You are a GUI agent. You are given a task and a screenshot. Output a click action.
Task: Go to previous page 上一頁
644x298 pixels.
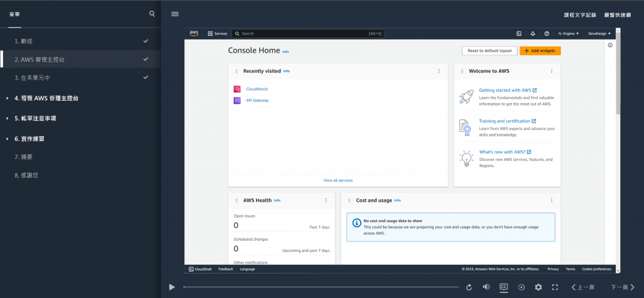click(583, 287)
